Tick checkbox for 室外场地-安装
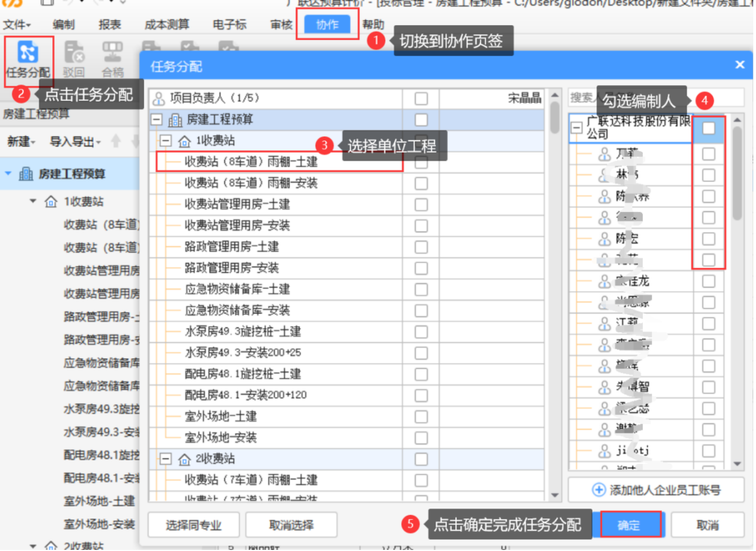The image size is (756, 551). 421,438
